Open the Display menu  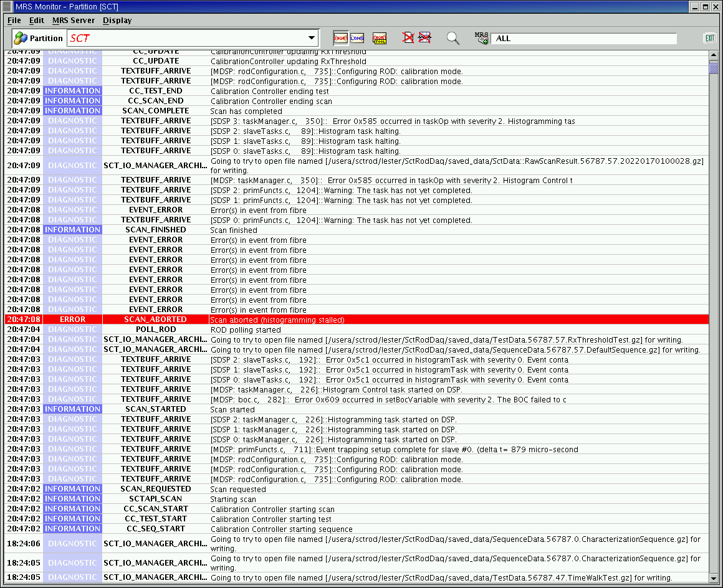point(117,21)
